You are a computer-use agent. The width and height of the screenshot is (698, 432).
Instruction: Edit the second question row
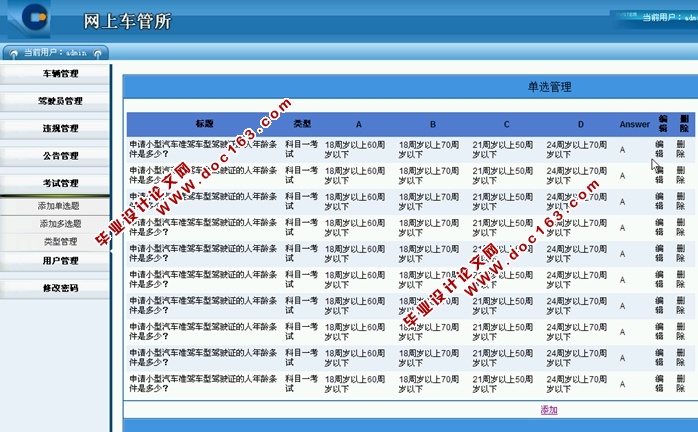(x=659, y=175)
